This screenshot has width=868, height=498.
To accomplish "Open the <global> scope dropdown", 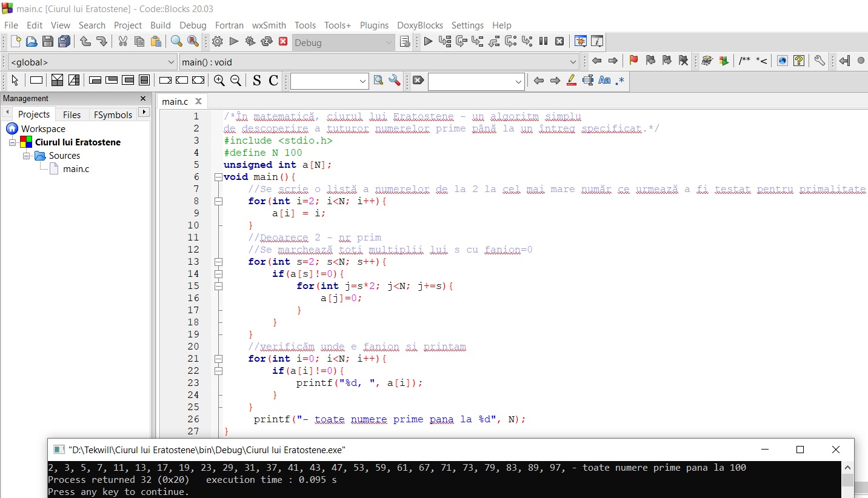I will 91,61.
